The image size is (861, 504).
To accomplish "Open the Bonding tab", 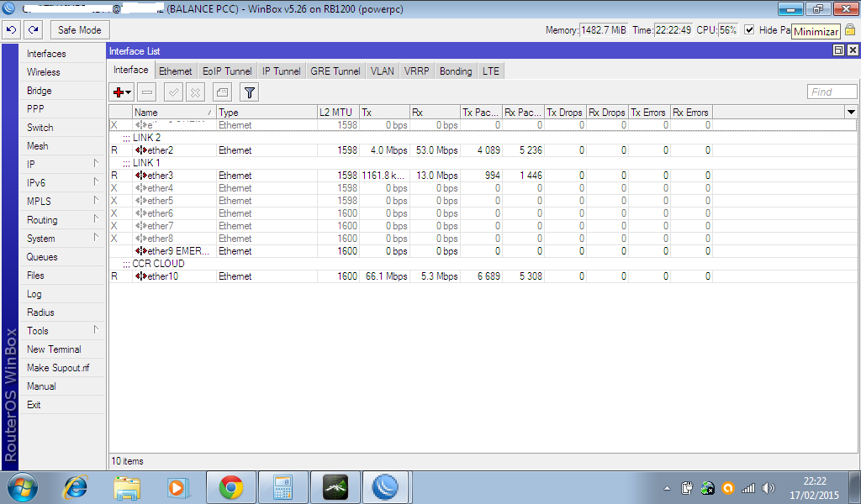I will click(x=455, y=71).
